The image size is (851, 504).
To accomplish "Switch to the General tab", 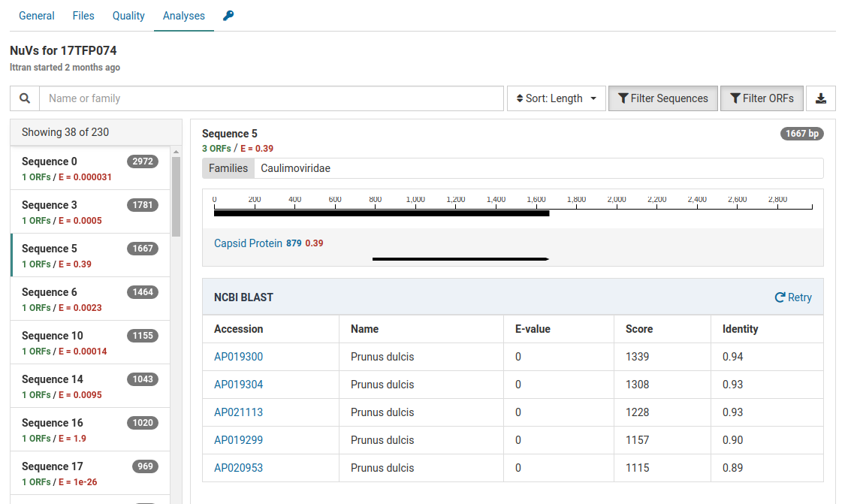I will coord(36,16).
